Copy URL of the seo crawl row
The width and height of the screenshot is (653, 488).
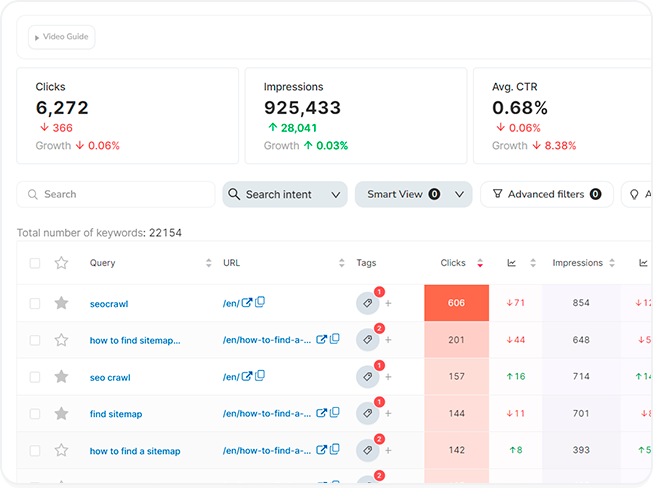point(260,377)
